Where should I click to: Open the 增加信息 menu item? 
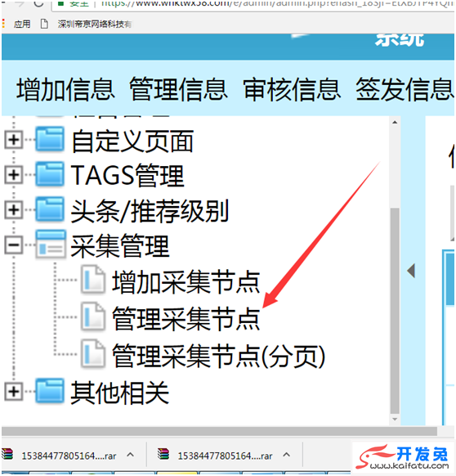pyautogui.click(x=65, y=89)
